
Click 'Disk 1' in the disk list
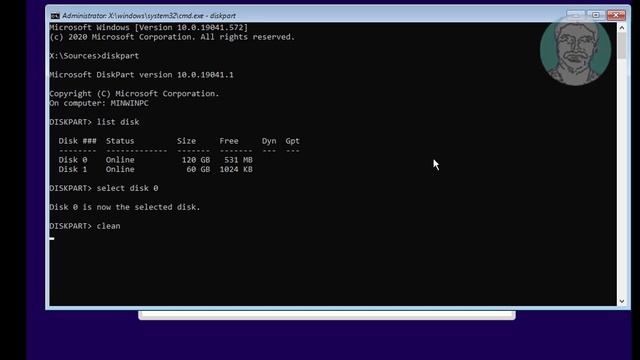click(x=73, y=169)
